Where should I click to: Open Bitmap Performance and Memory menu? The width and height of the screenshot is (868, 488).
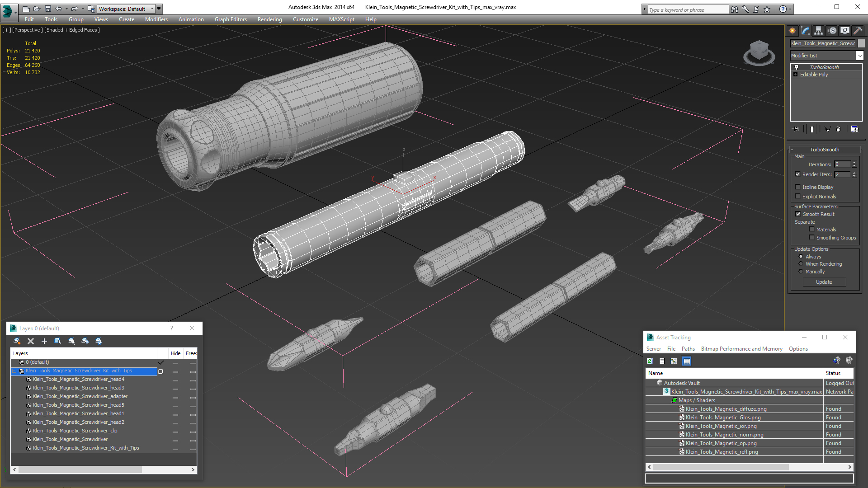click(x=741, y=349)
